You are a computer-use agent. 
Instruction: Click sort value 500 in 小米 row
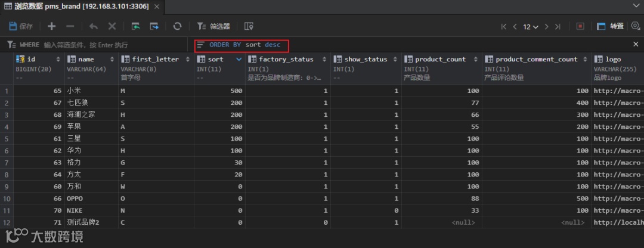[x=219, y=91]
